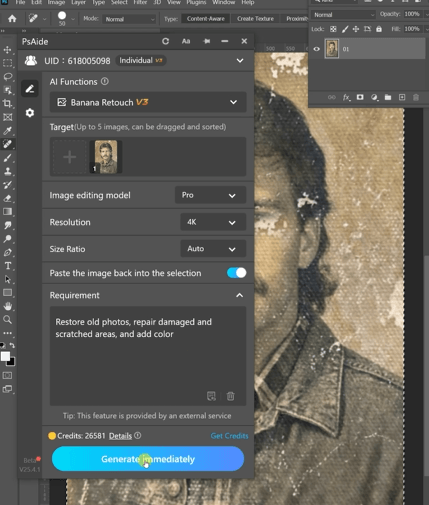Select the Rectangular Marquee tool
The width and height of the screenshot is (429, 505).
(7, 63)
